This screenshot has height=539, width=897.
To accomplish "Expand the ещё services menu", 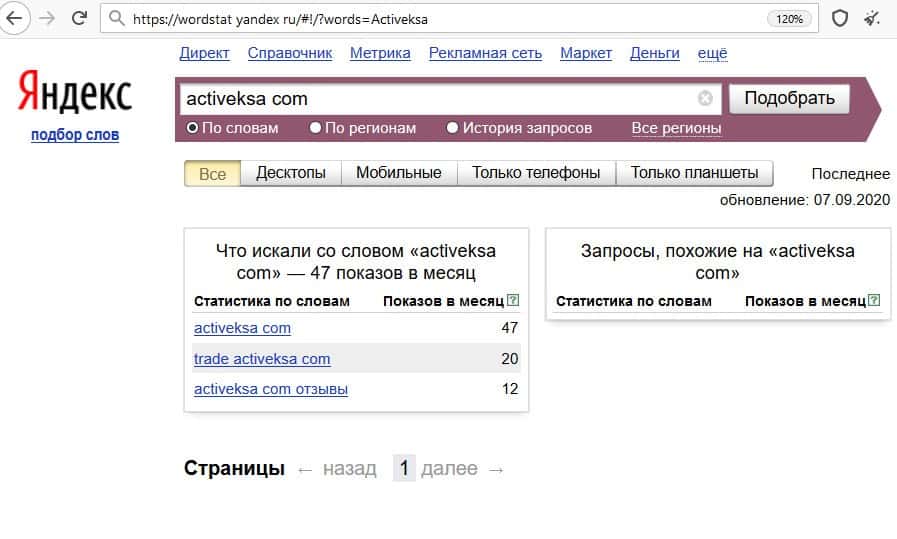I will click(x=712, y=53).
